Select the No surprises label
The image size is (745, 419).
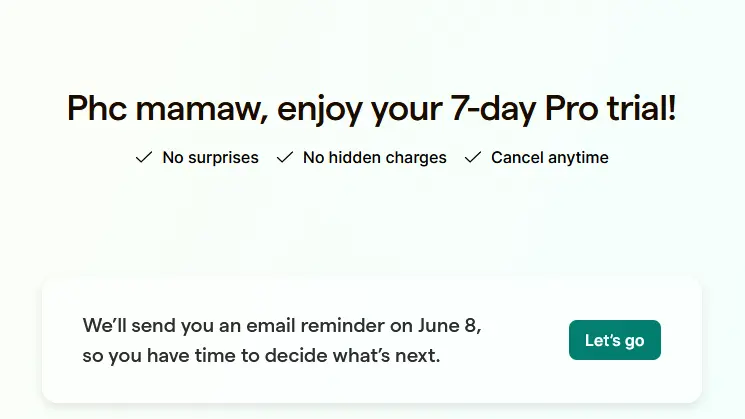click(210, 157)
